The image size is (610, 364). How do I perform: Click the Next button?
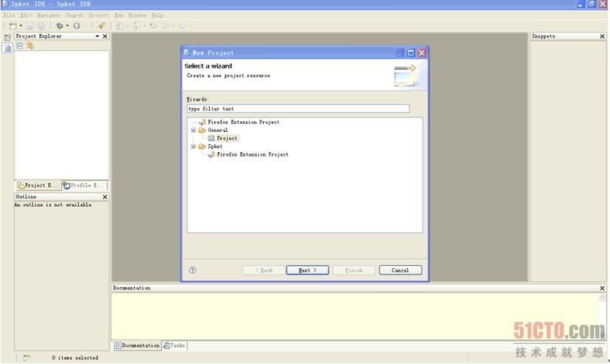tap(307, 270)
